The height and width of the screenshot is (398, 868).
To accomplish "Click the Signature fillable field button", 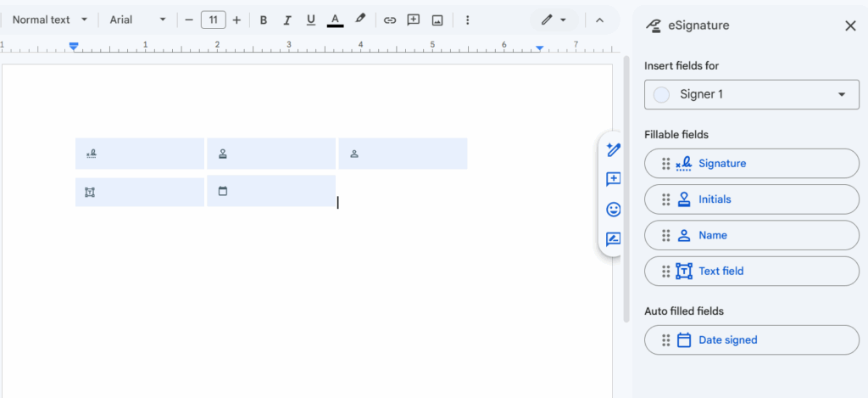I will click(x=752, y=164).
